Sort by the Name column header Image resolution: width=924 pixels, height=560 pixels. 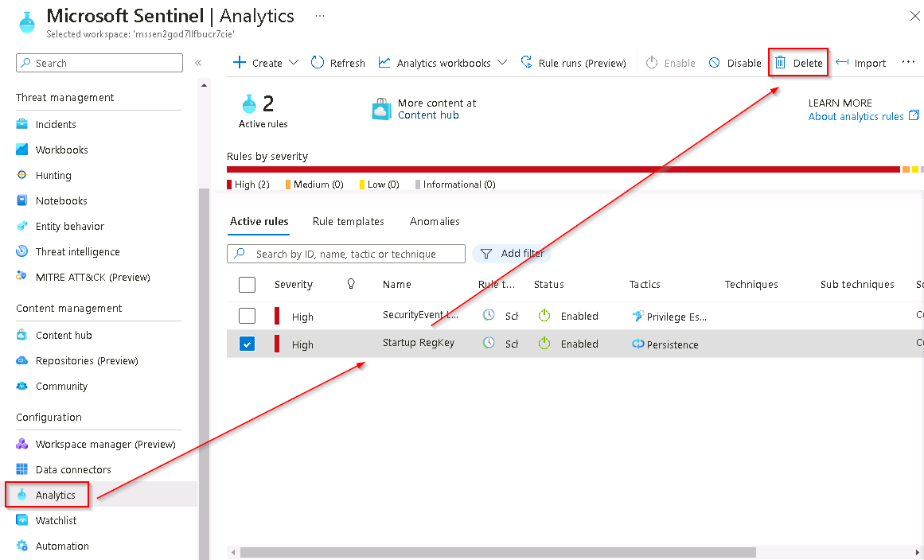point(396,285)
